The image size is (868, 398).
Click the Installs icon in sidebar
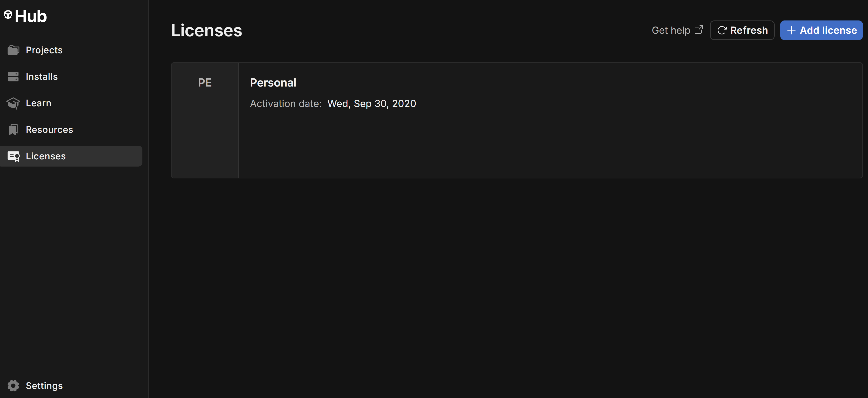[x=13, y=77]
